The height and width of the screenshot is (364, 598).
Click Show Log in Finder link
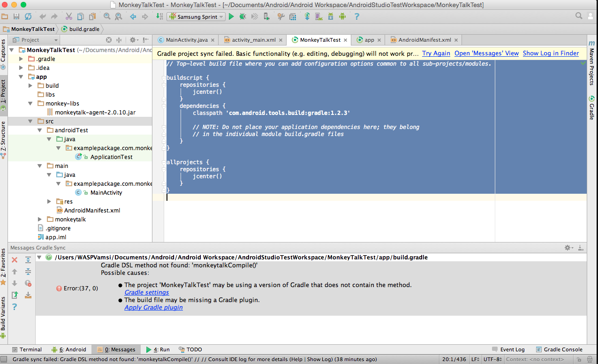(x=551, y=53)
